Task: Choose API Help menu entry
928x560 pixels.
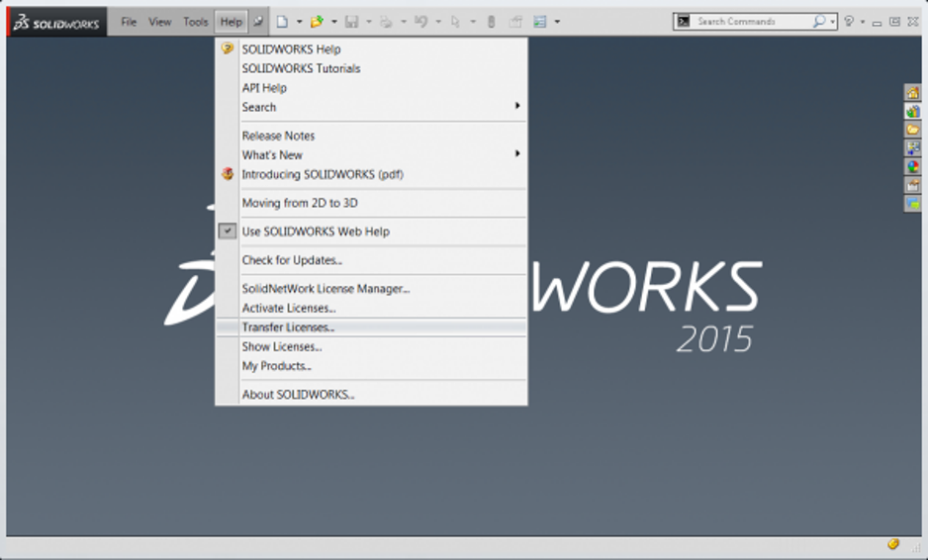Action: pos(371,88)
